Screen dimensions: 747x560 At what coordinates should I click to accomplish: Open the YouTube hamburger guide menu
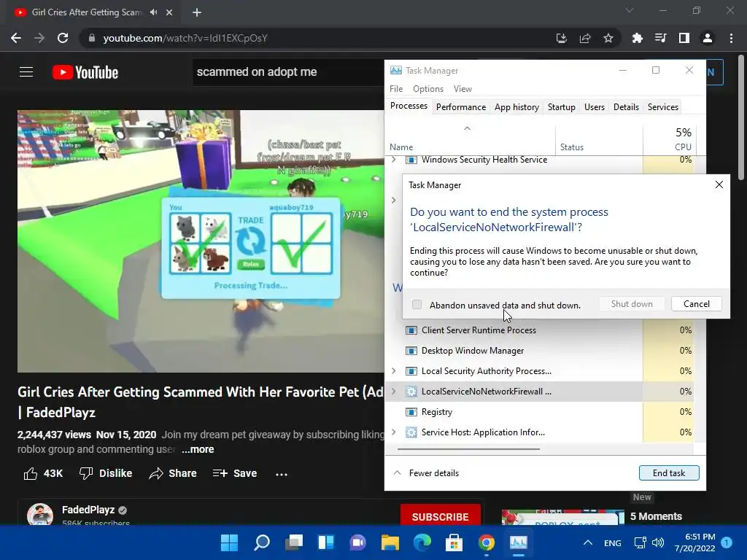pos(26,72)
